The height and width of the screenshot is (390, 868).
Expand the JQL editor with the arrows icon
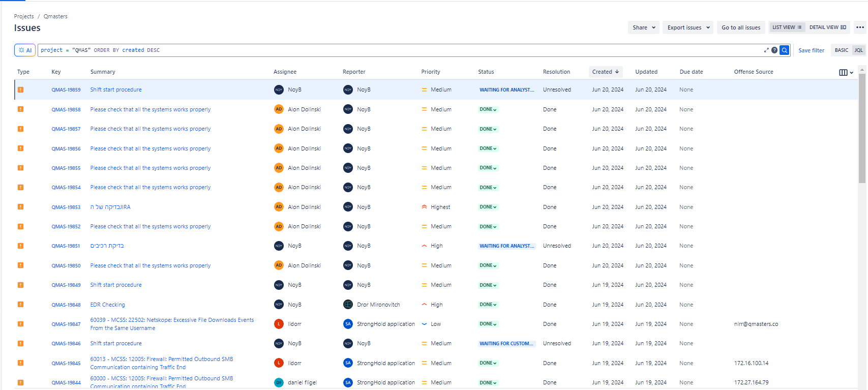tap(766, 50)
